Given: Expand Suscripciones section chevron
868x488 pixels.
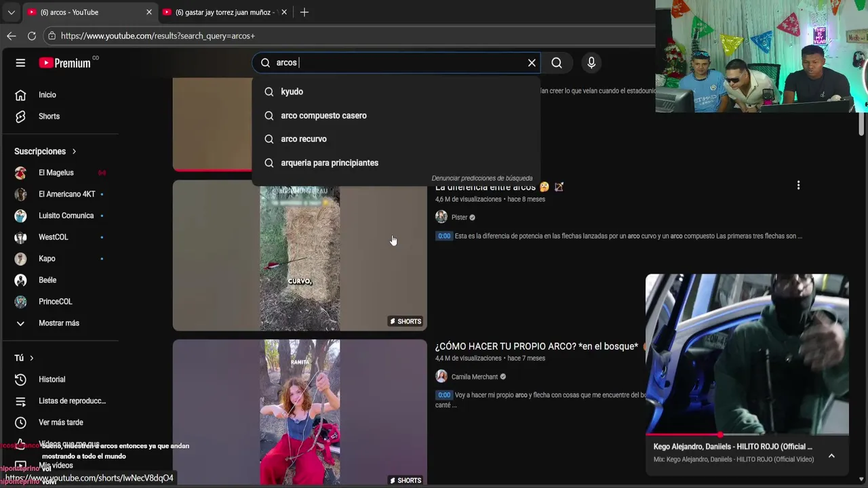Looking at the screenshot, I should pyautogui.click(x=74, y=151).
